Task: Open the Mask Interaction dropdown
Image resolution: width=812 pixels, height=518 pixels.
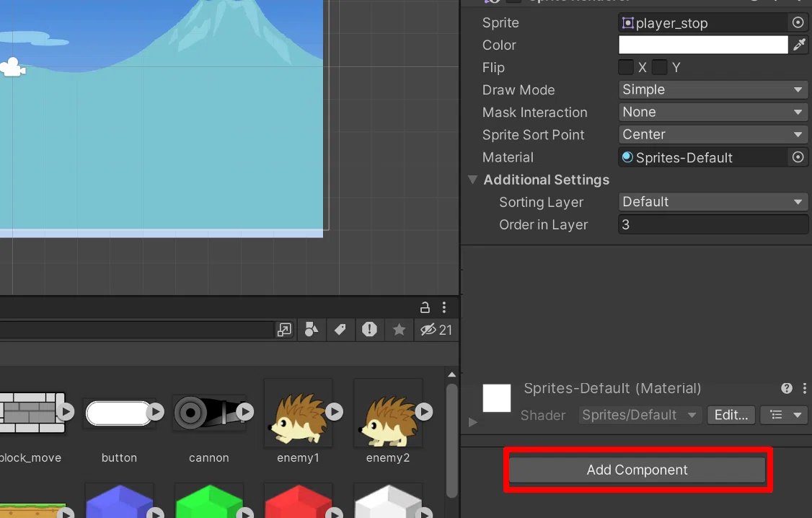Action: (712, 112)
